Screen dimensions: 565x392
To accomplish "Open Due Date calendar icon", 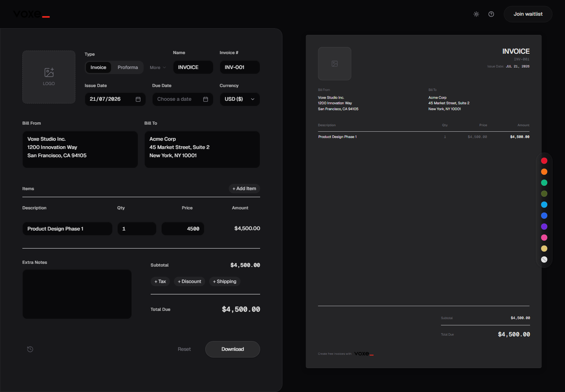I will [206, 99].
